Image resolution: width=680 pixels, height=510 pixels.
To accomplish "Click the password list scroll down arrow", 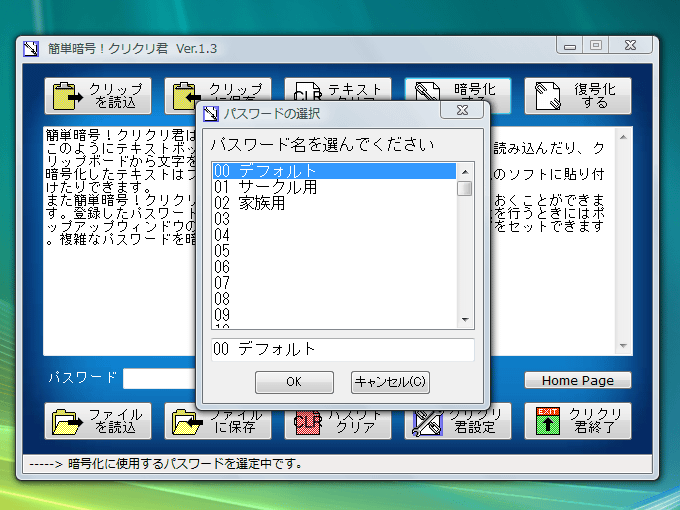I will (x=465, y=320).
